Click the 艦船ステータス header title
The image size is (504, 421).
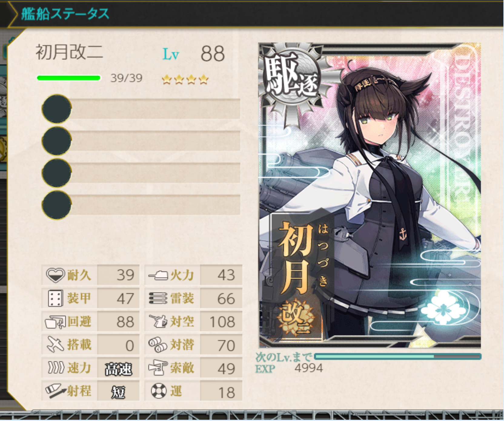65,14
